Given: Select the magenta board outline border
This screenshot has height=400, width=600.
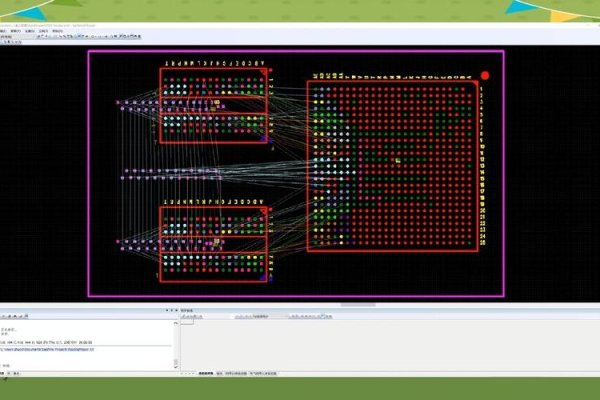Looking at the screenshot, I should click(89, 170).
